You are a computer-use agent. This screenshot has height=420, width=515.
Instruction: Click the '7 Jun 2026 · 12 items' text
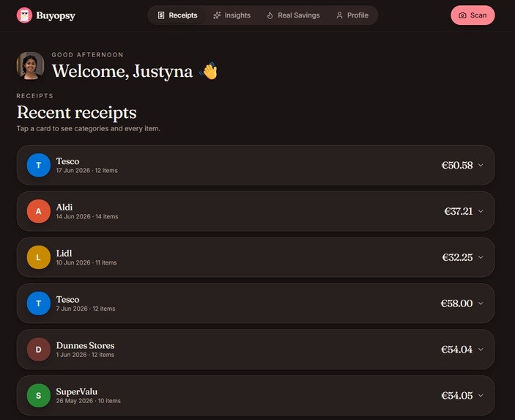tap(86, 309)
